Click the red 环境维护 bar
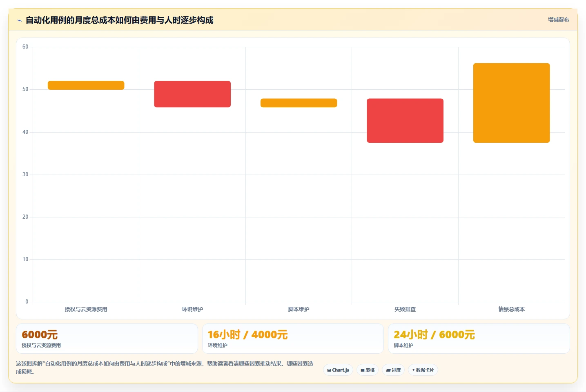The image size is (586, 392). (192, 94)
